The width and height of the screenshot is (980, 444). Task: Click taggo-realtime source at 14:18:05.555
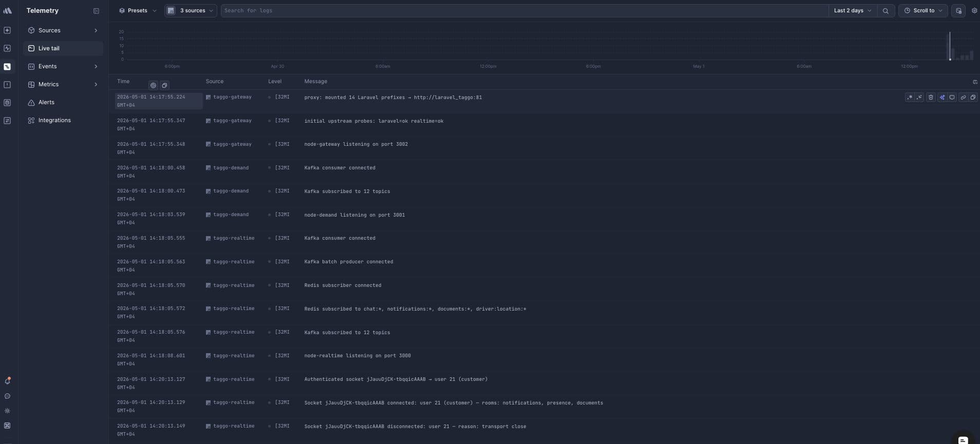tap(234, 238)
